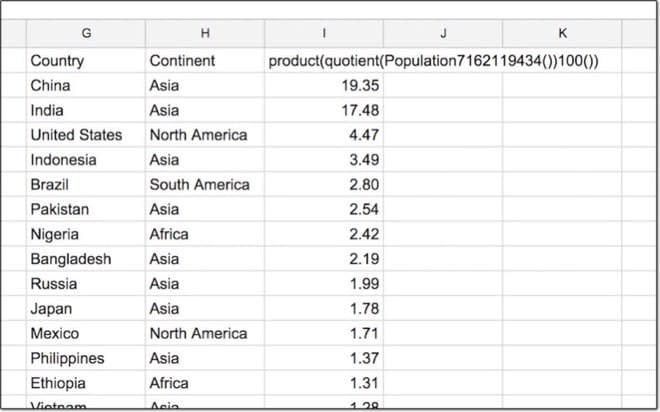
Task: Click Africa cell in Nigeria row
Action: tap(205, 234)
